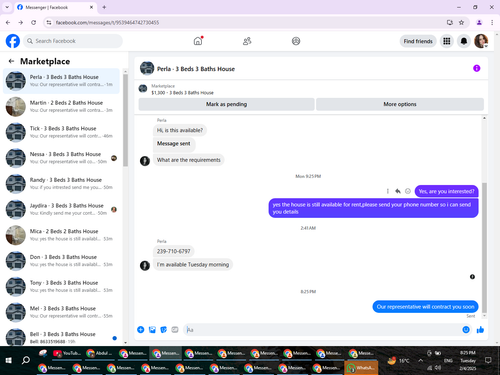Open the taskbar clock and date
This screenshot has width=500, height=375.
click(x=468, y=360)
